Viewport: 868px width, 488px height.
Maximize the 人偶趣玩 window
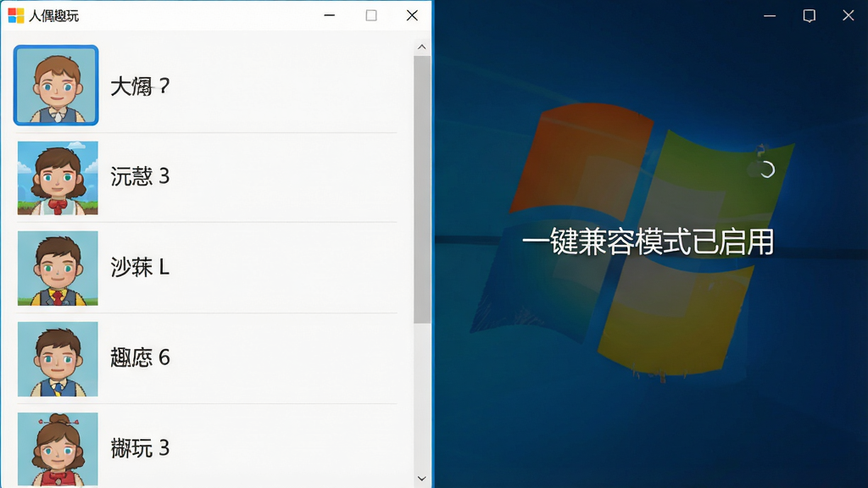(371, 15)
